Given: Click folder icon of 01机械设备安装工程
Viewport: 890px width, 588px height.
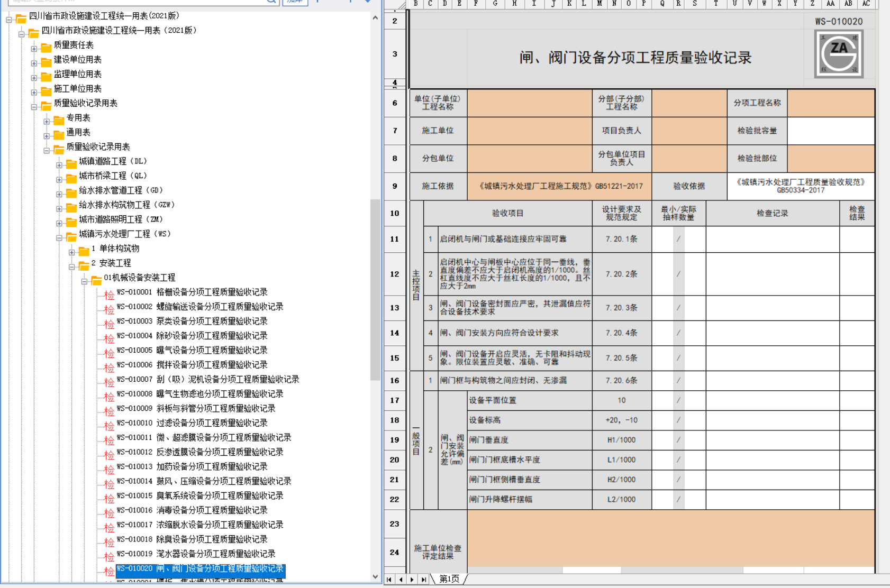Looking at the screenshot, I should pyautogui.click(x=96, y=279).
